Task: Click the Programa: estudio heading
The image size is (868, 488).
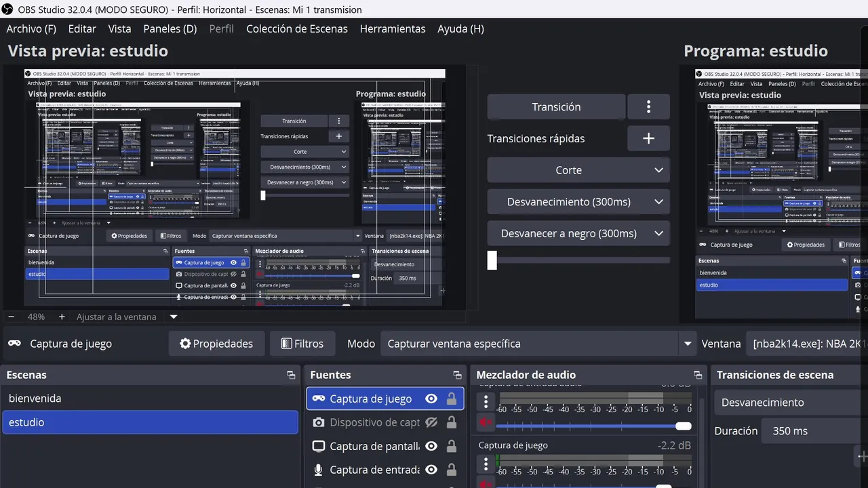Action: [755, 51]
